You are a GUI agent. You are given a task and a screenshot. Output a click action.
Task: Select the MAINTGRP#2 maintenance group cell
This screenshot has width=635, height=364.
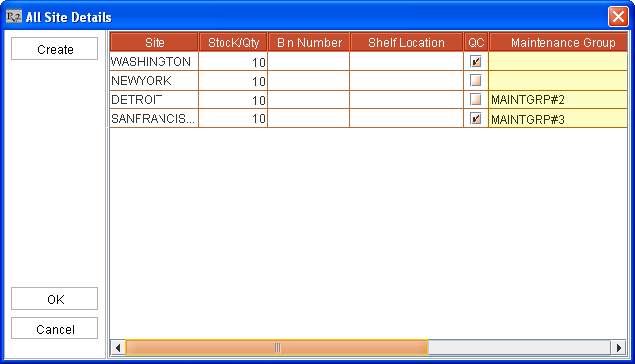pyautogui.click(x=558, y=99)
